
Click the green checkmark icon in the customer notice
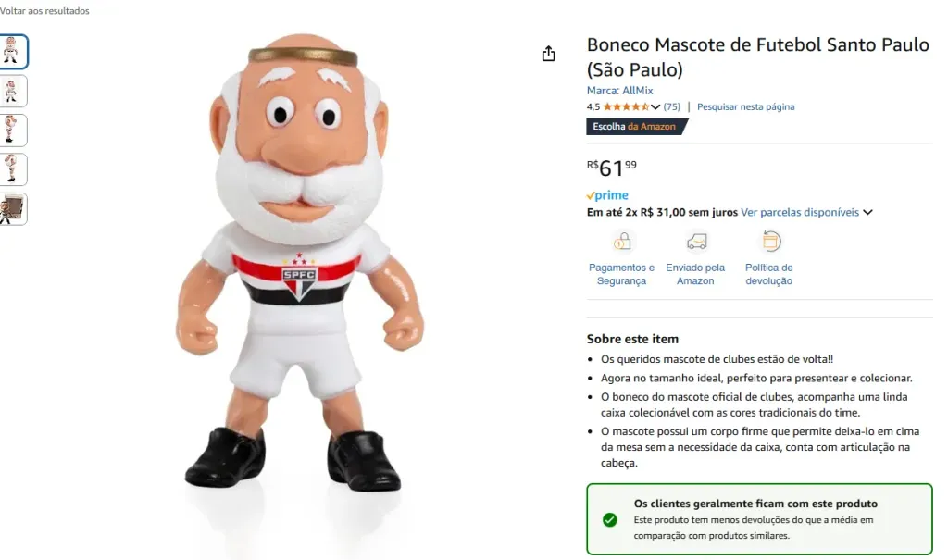(609, 519)
